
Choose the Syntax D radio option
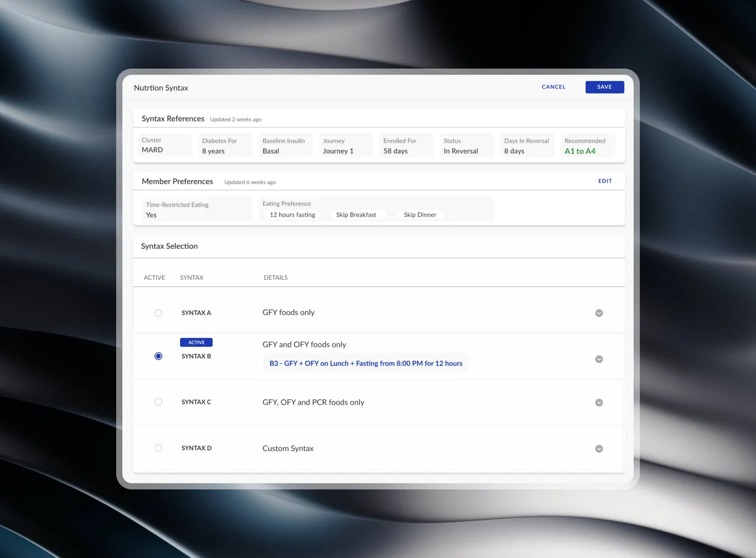[x=158, y=448]
